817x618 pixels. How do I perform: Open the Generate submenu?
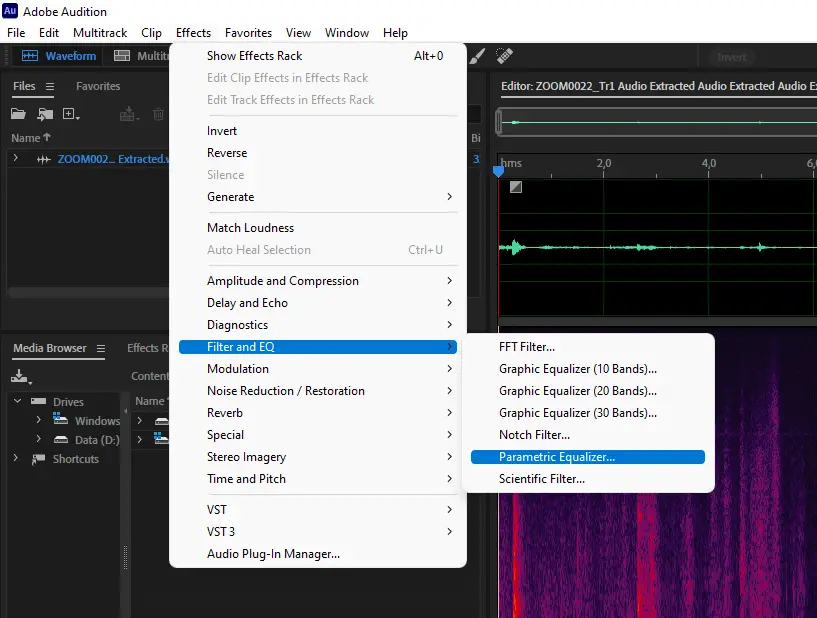318,197
